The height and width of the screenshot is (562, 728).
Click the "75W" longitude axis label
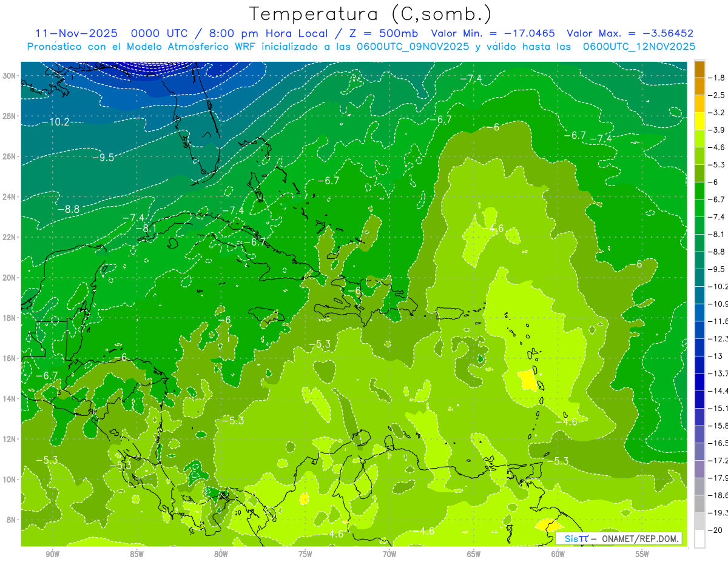(305, 554)
